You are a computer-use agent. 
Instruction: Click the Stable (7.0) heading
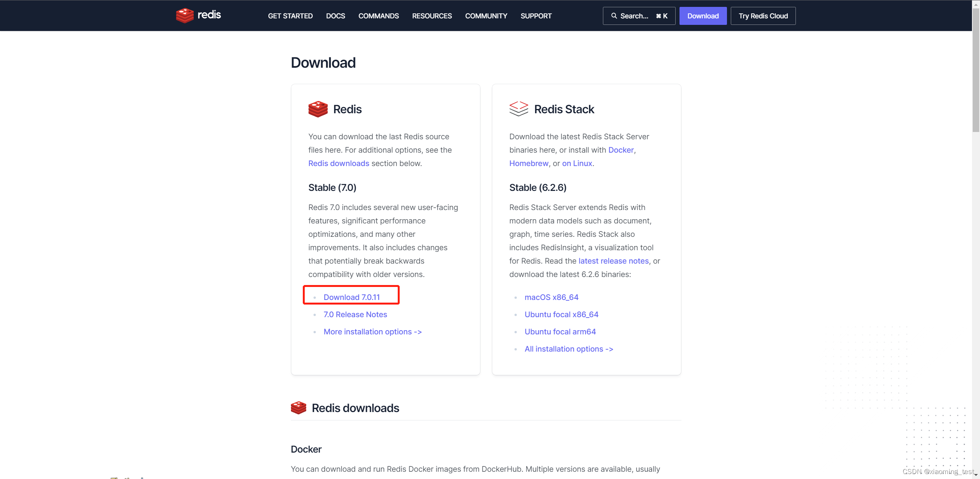[x=332, y=187]
